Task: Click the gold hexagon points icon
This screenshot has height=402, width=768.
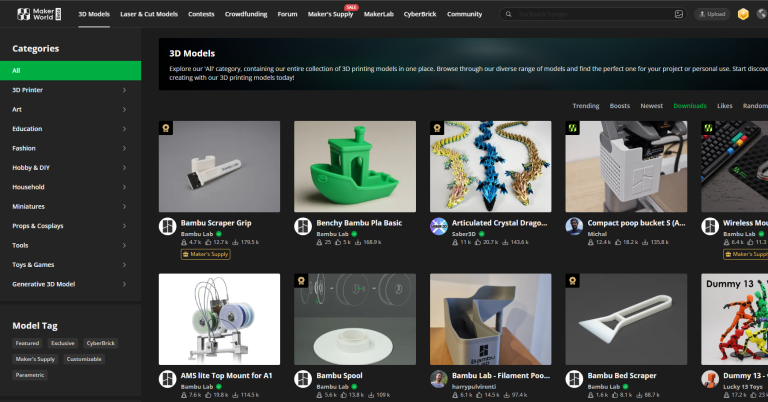Action: [x=743, y=14]
